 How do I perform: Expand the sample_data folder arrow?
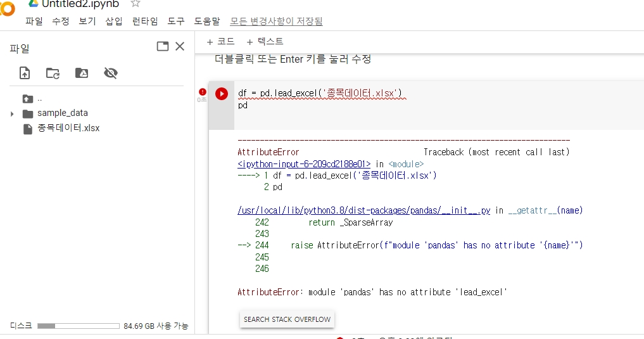coord(12,114)
